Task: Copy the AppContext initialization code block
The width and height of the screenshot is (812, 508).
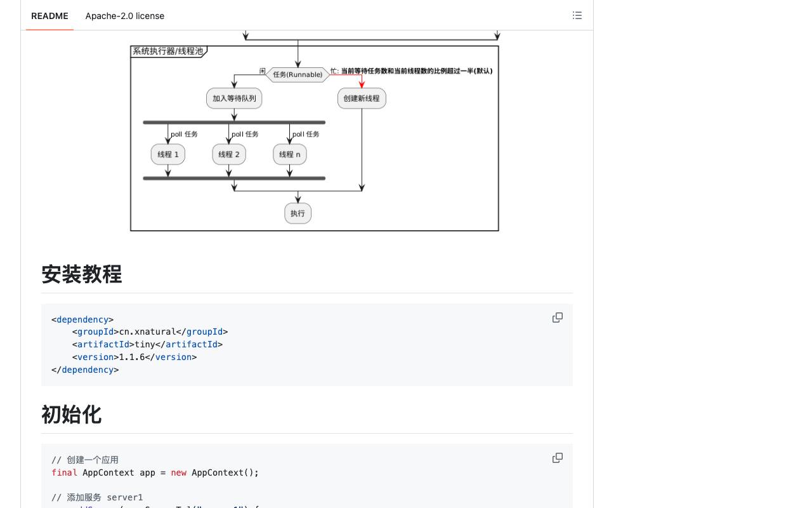Action: [x=558, y=458]
